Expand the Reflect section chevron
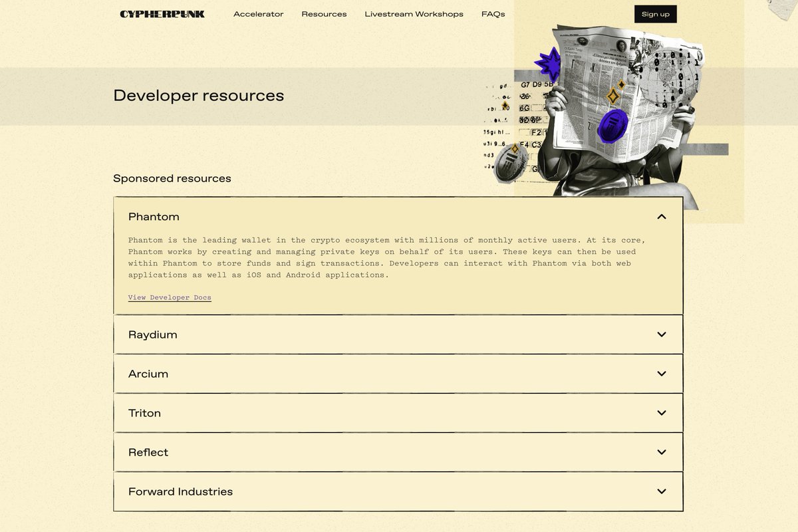Viewport: 798px width, 532px height. coord(661,452)
